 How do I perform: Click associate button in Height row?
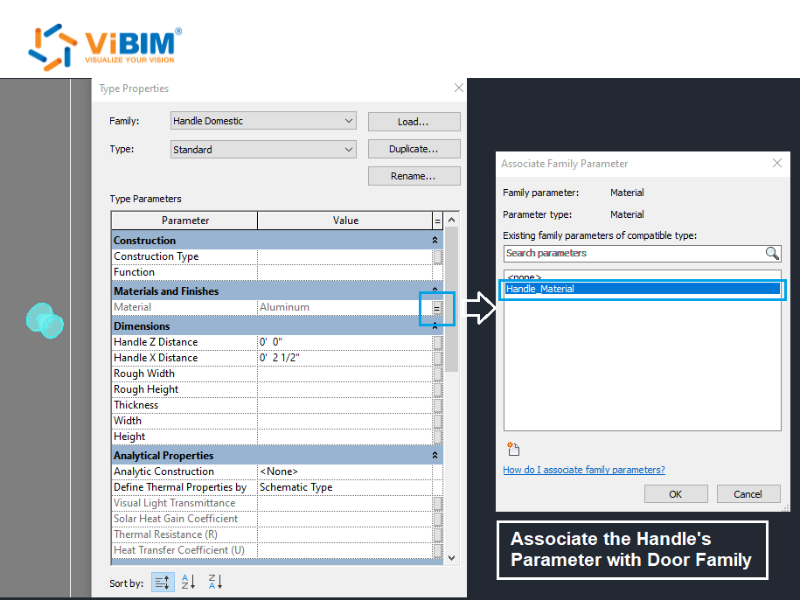pos(437,437)
